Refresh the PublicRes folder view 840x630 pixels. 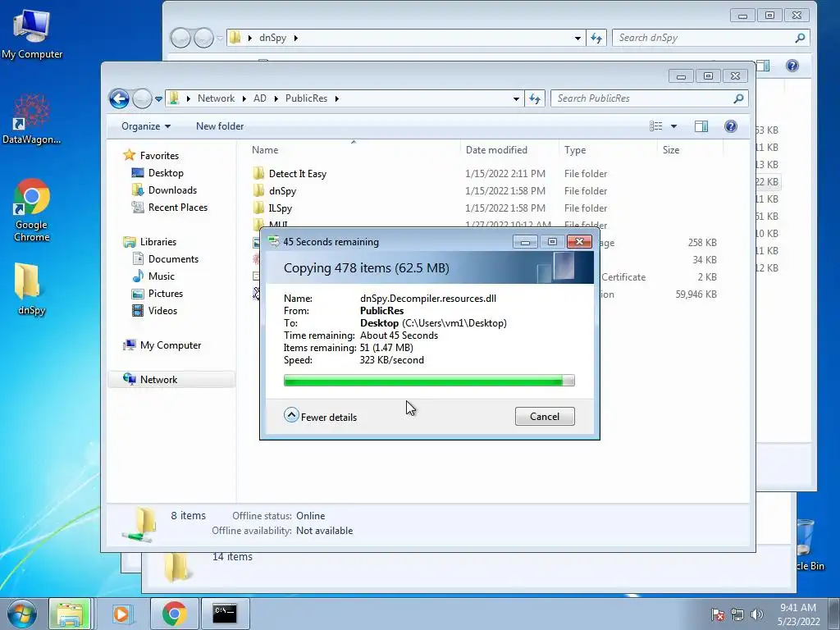[535, 98]
